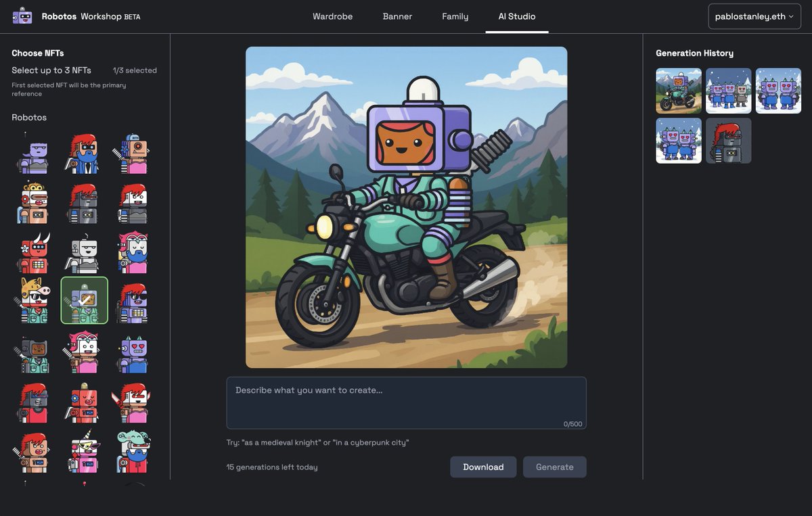This screenshot has height=516, width=812.
Task: Select pink cat-helmet robot with blue beard
Action: point(134,252)
